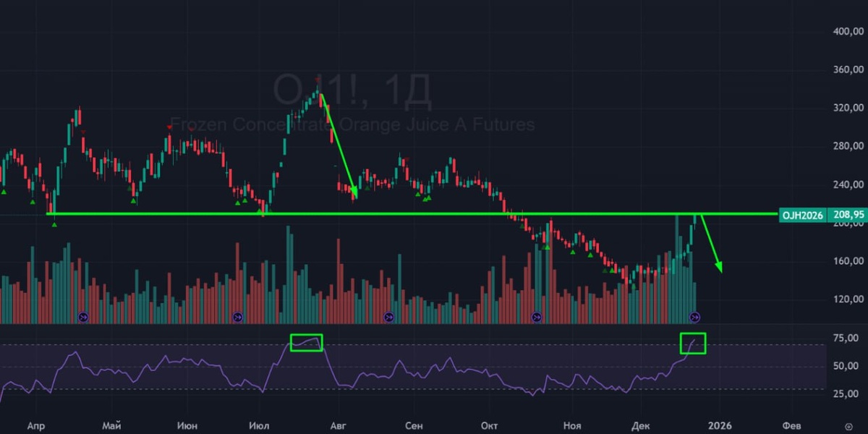The height and width of the screenshot is (434, 868).
Task: Open chart settings gear beside the time axis
Action: pos(848,426)
